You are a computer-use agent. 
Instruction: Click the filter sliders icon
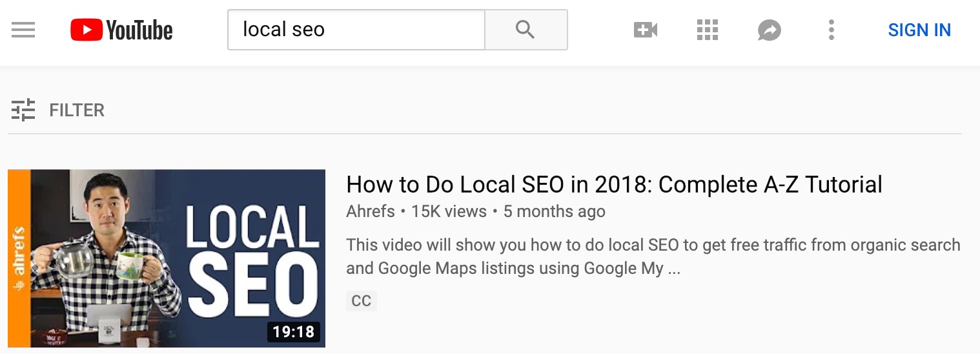pyautogui.click(x=23, y=110)
